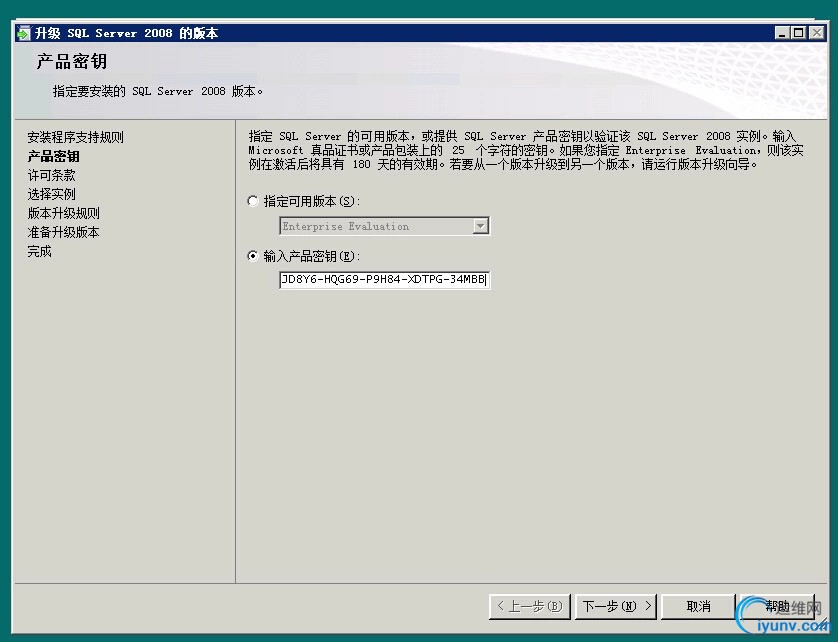This screenshot has height=642, width=838.
Task: Go back with 上一步 button
Action: (530, 606)
